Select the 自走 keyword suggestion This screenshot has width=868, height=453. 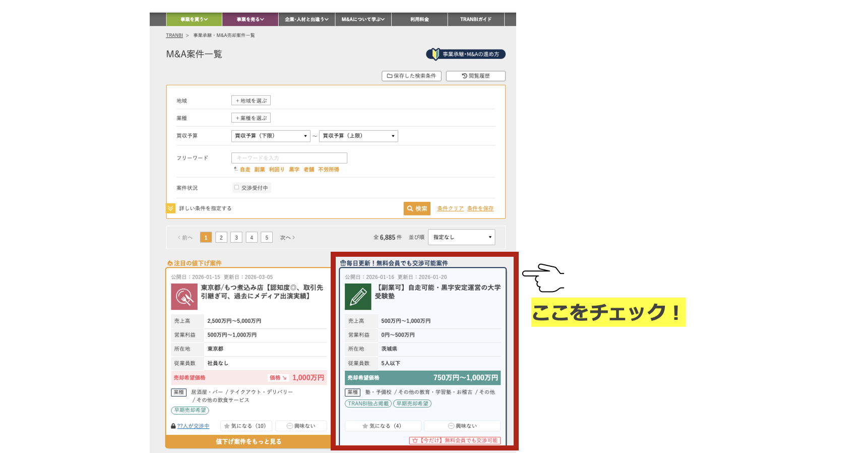click(245, 169)
